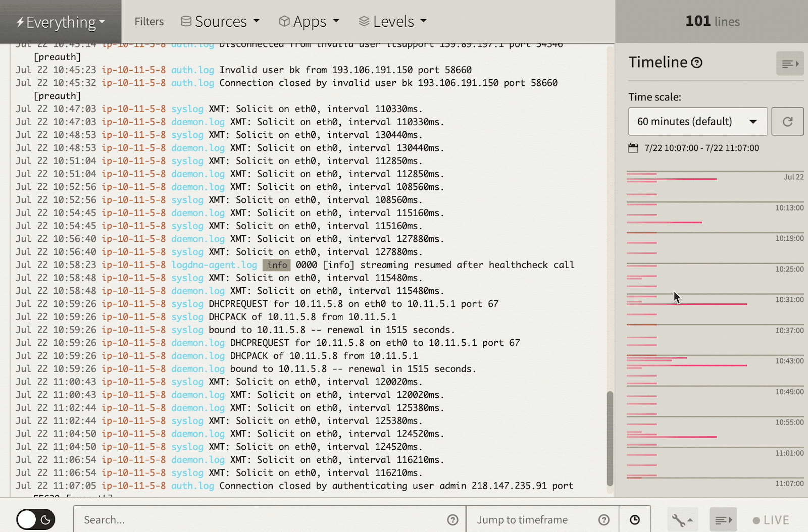This screenshot has width=808, height=532.
Task: Expand the Sources dropdown
Action: (220, 22)
